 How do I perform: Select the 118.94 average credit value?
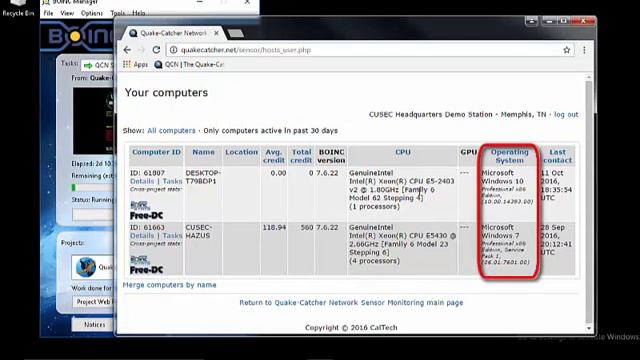[274, 227]
